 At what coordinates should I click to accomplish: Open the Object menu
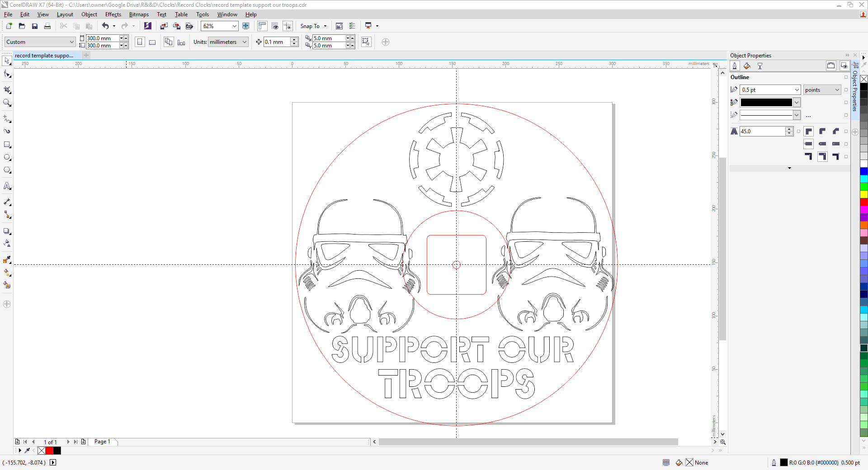(x=89, y=14)
